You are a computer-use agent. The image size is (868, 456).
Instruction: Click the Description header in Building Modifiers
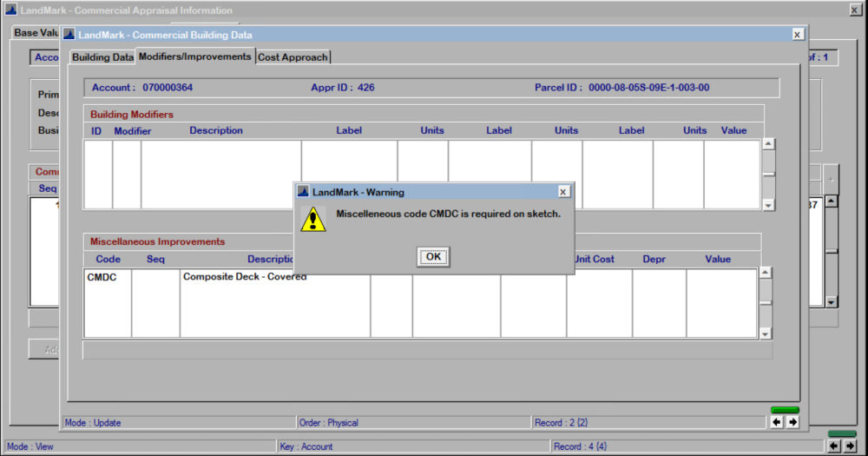(x=216, y=130)
